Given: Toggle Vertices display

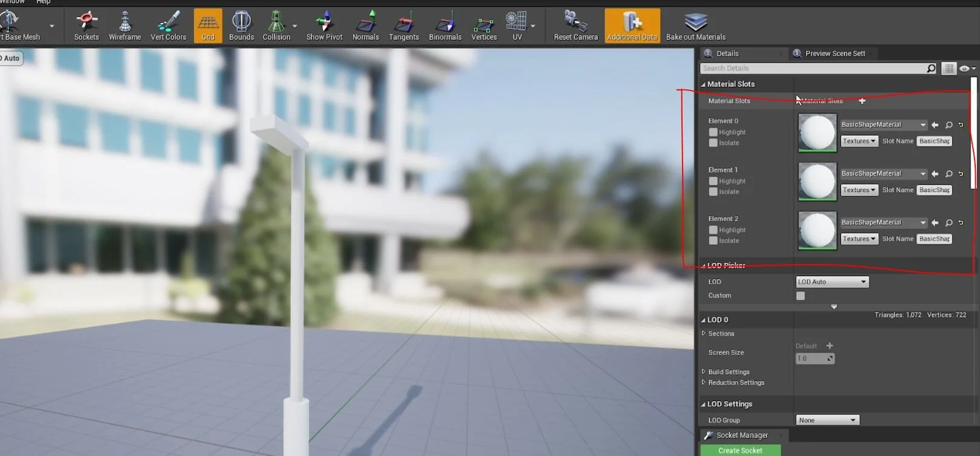Looking at the screenshot, I should coord(484,26).
